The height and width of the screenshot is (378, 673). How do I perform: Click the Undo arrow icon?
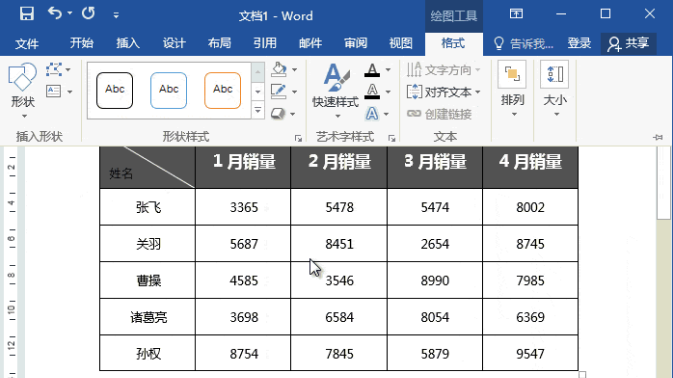pos(55,14)
